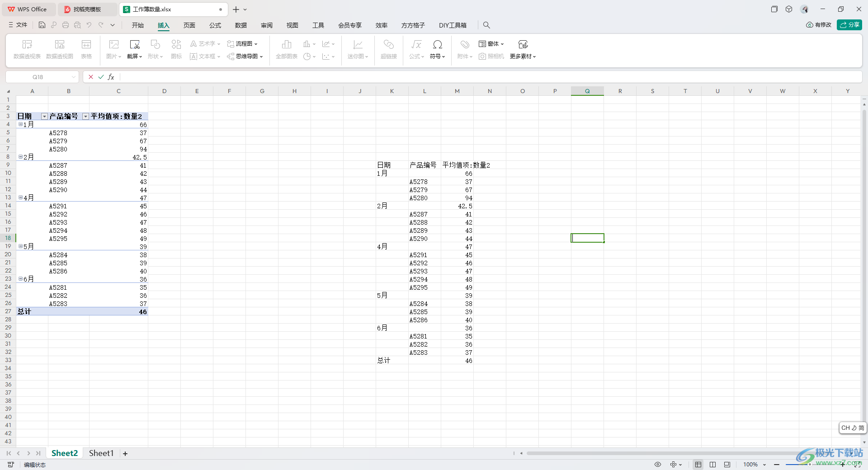Confirm the cell entry with the check mark
868x470 pixels.
click(x=101, y=77)
